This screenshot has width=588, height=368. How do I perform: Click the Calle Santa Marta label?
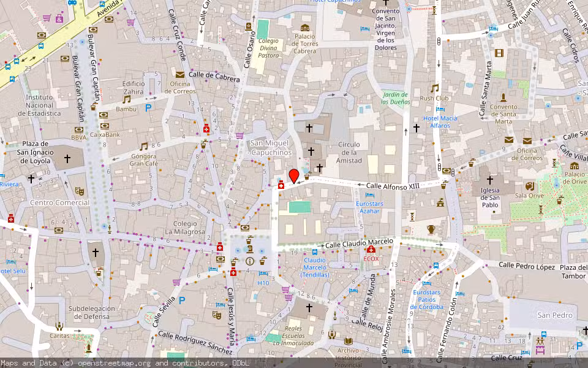pos(485,88)
